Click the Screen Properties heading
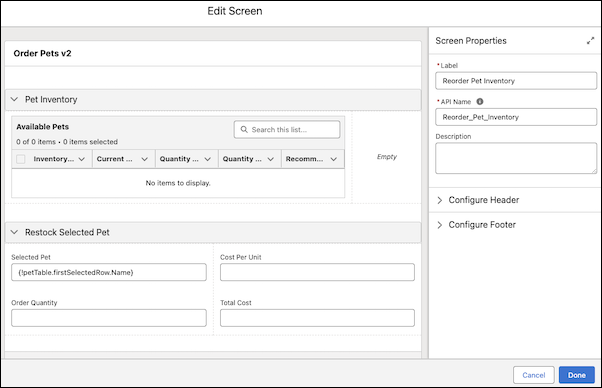This screenshot has width=602, height=388. (471, 41)
